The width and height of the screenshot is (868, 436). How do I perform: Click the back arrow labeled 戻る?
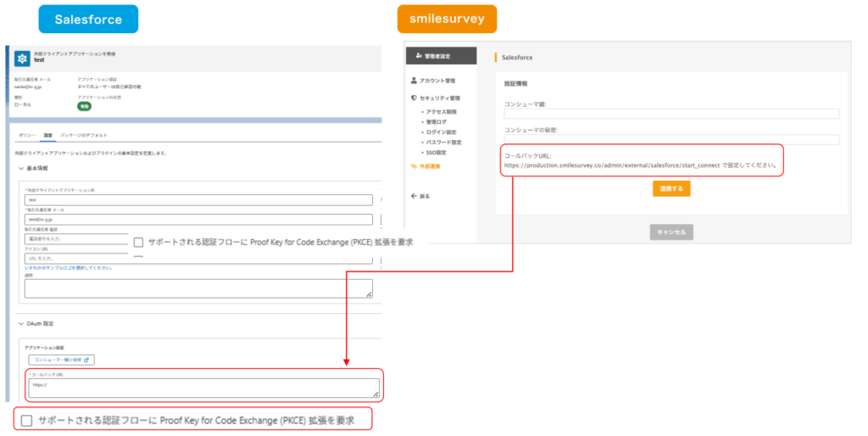tap(414, 196)
